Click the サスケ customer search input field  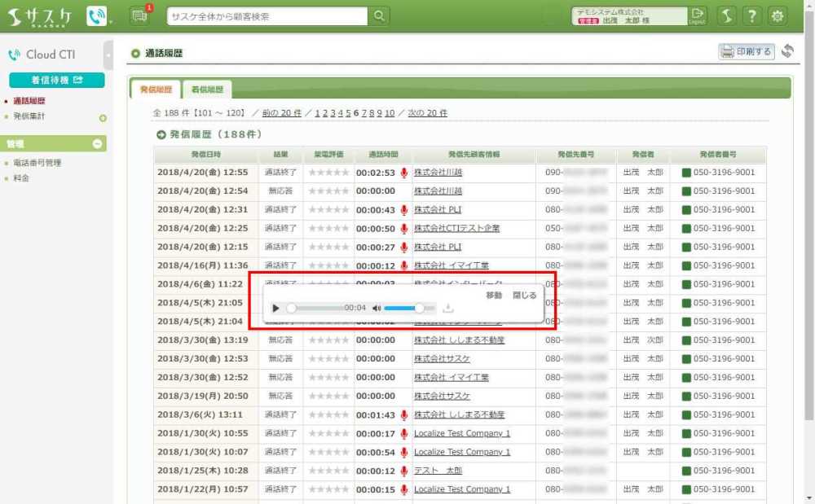[267, 16]
